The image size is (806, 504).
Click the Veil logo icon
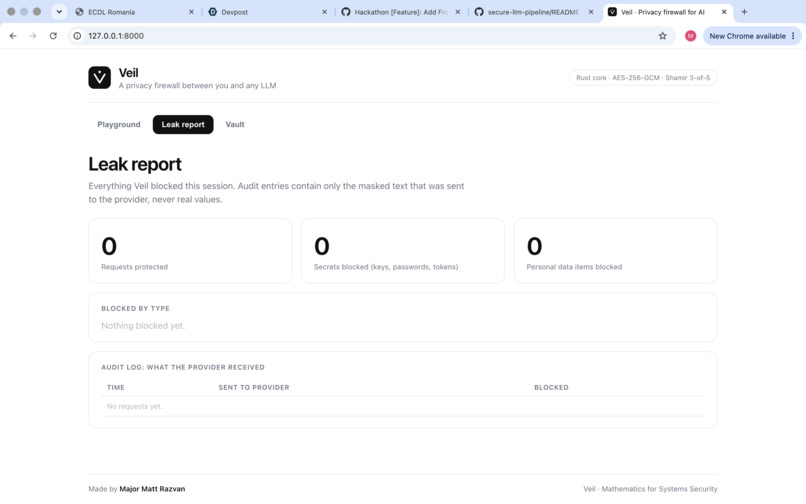point(99,78)
